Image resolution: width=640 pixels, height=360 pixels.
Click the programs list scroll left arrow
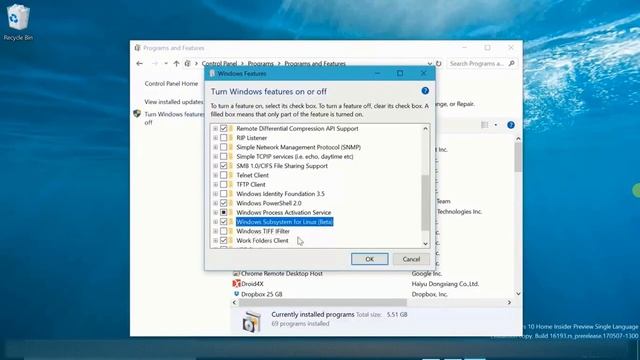(x=234, y=302)
